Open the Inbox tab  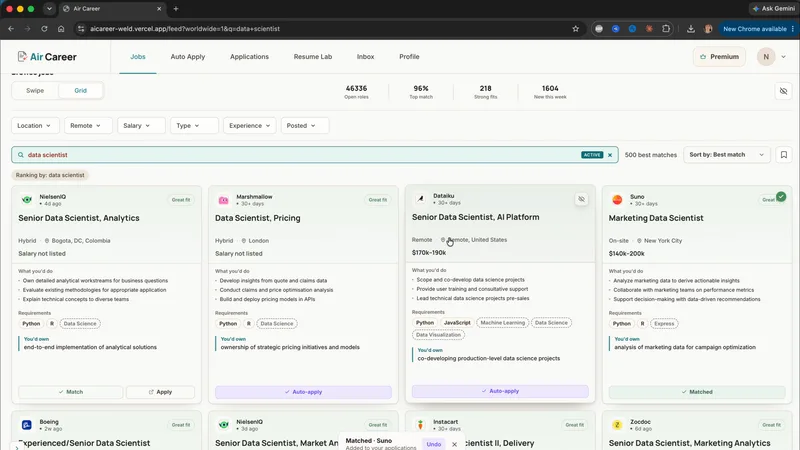pos(365,57)
